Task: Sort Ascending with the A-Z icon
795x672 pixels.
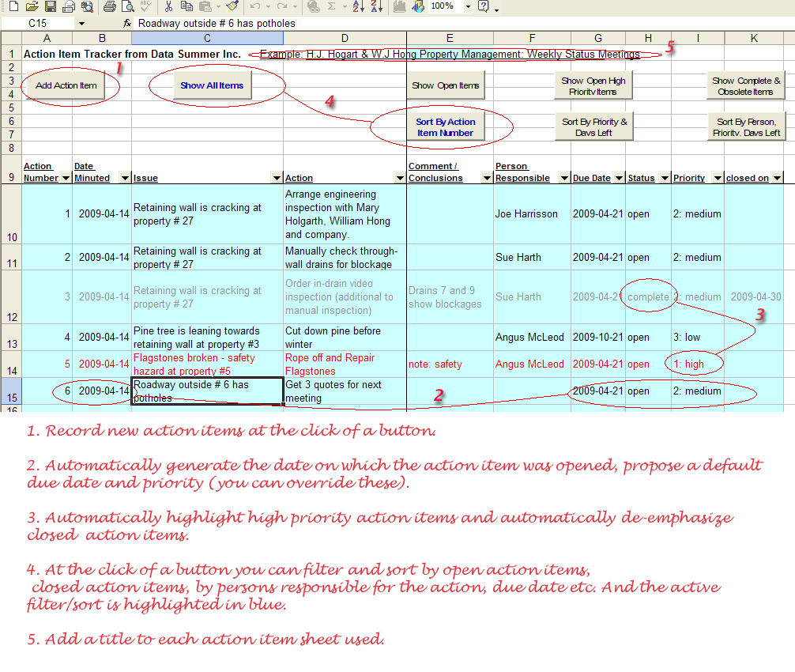Action: click(359, 6)
